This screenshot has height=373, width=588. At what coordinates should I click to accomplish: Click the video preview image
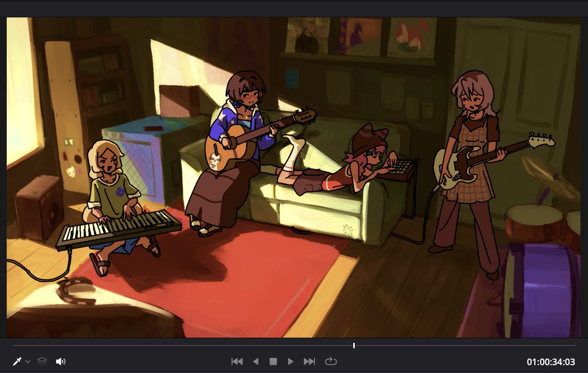click(294, 177)
